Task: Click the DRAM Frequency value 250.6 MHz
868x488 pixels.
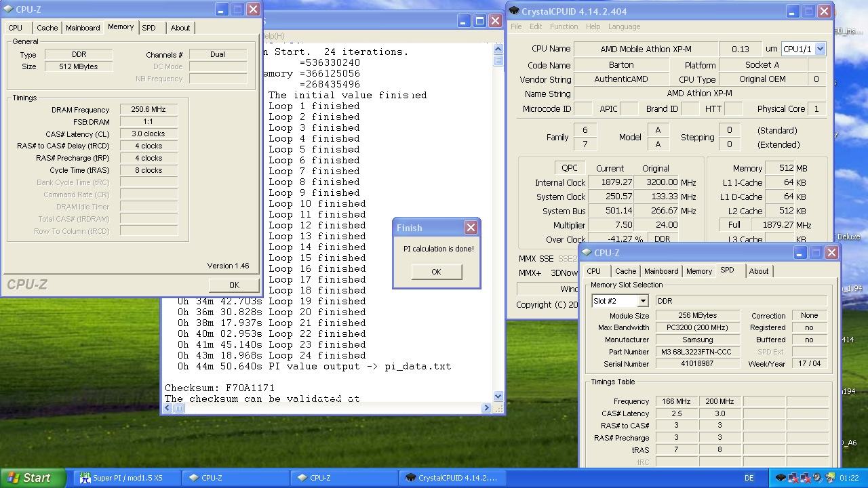Action: click(x=149, y=109)
